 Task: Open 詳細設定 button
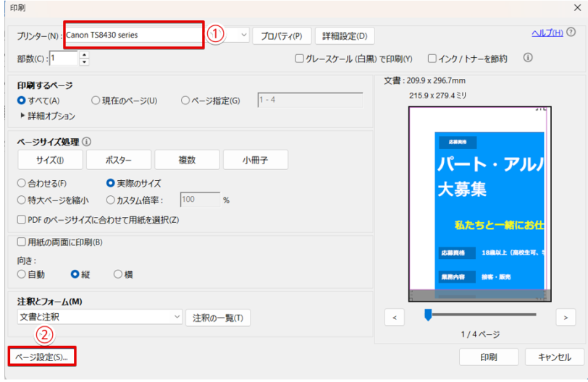345,36
